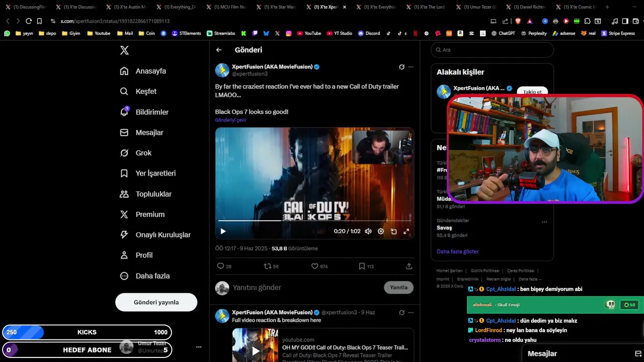Click Daha fazla göster link
The width and height of the screenshot is (644, 362).
pyautogui.click(x=457, y=251)
